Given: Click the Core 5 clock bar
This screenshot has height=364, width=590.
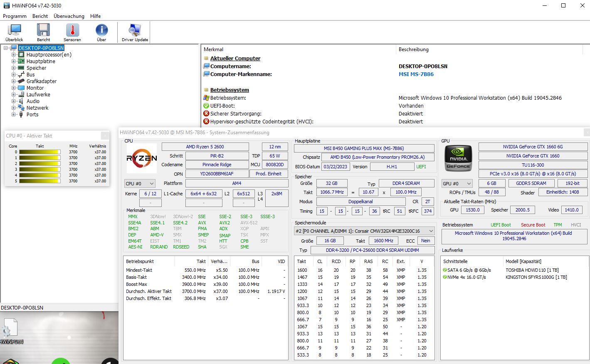Looking at the screenshot, I should click(x=39, y=181).
